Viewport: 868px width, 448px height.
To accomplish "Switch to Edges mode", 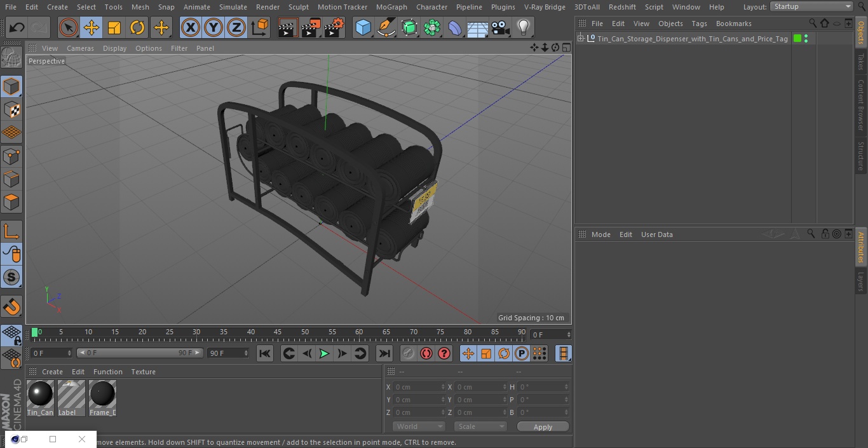I will 11,179.
